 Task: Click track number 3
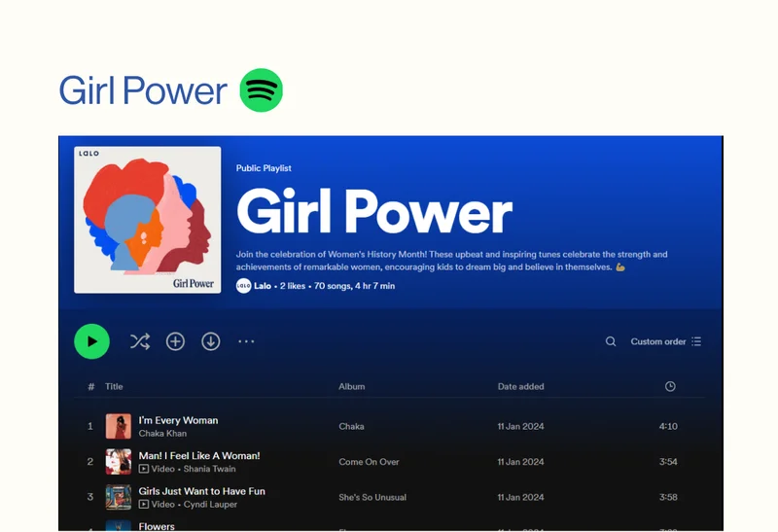click(x=89, y=497)
